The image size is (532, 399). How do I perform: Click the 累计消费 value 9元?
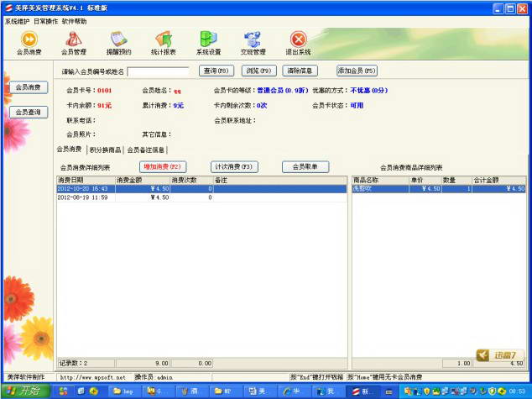[179, 106]
